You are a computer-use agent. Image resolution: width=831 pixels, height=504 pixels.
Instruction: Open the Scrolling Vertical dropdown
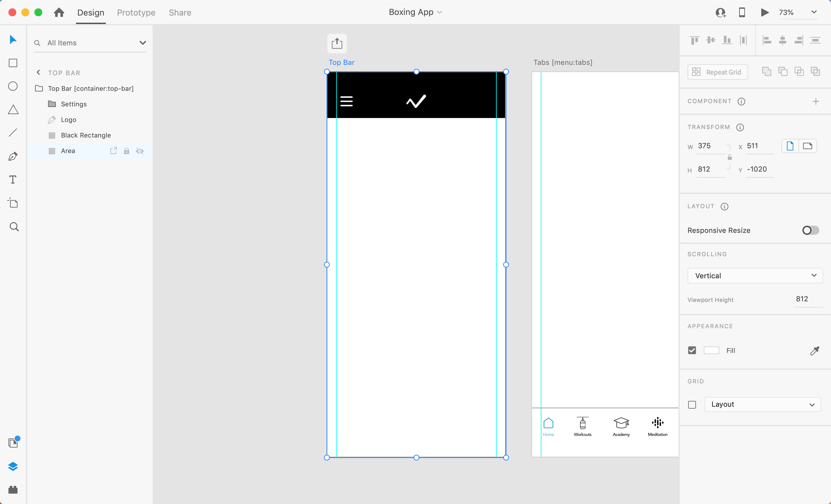755,276
